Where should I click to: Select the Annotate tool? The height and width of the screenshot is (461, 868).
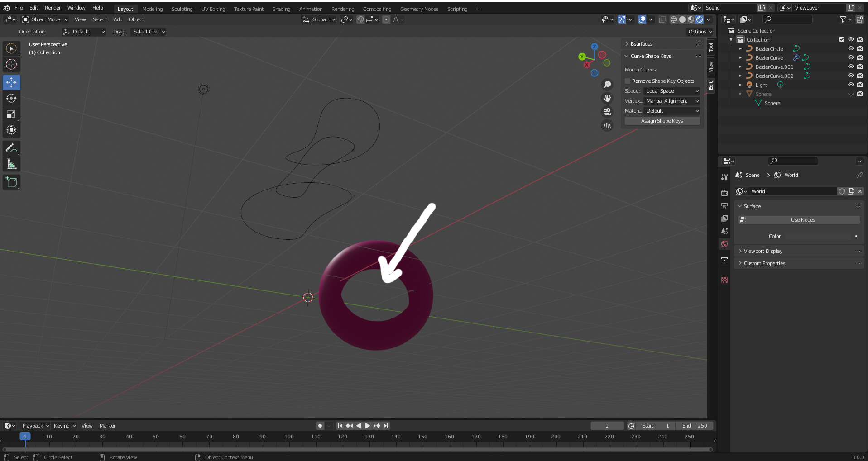point(11,148)
